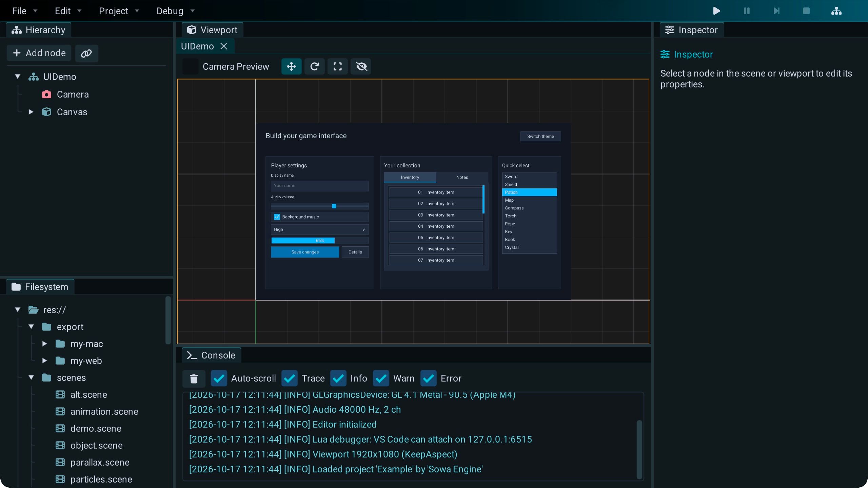The image size is (868, 488).
Task: Click the link icon beside Add node
Action: (86, 53)
